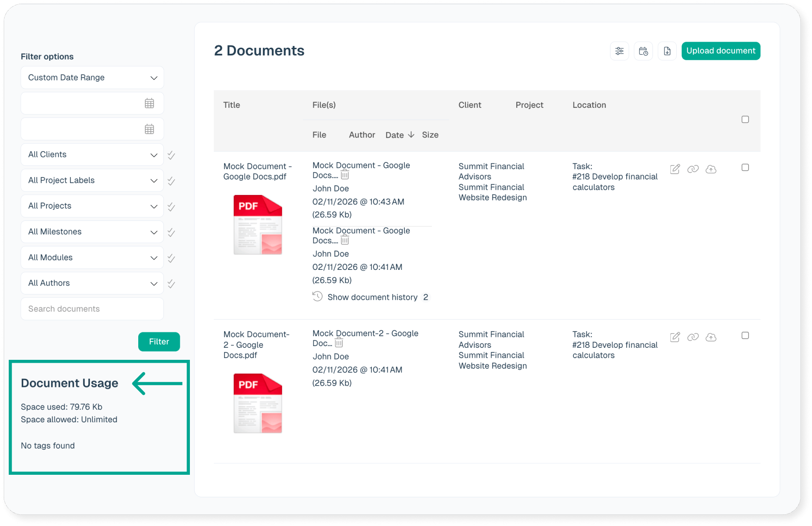812x526 pixels.
Task: Click the Upload document button
Action: pos(720,51)
